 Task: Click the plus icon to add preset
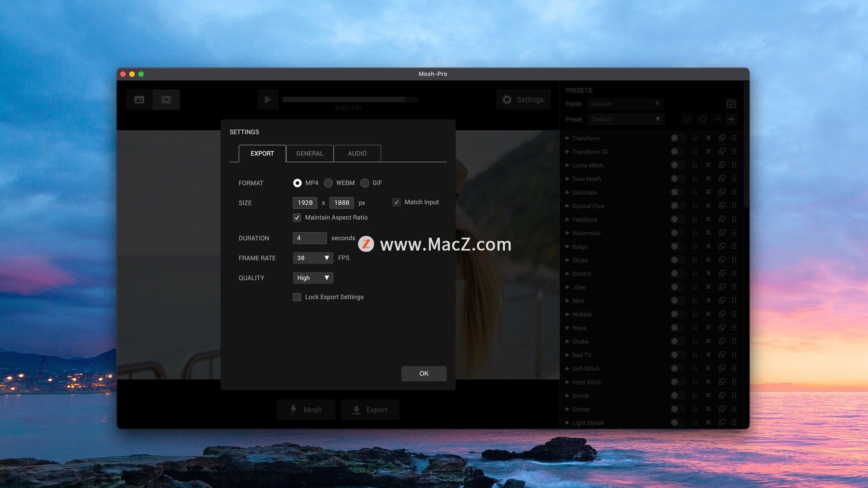tap(731, 119)
